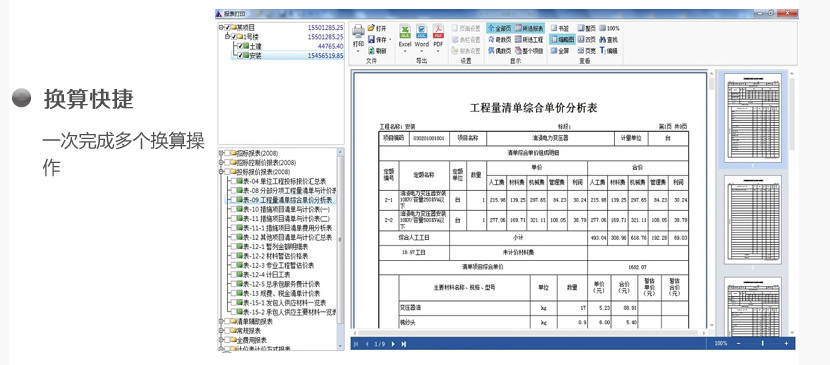830x365 pixels.
Task: Uncheck the 土建 checkbox in project tree
Action: (x=240, y=47)
